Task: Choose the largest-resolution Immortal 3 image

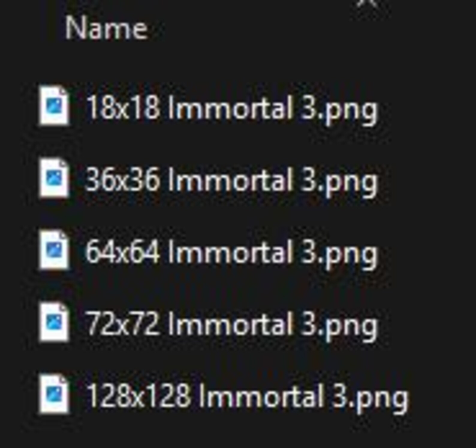Action: click(x=247, y=396)
